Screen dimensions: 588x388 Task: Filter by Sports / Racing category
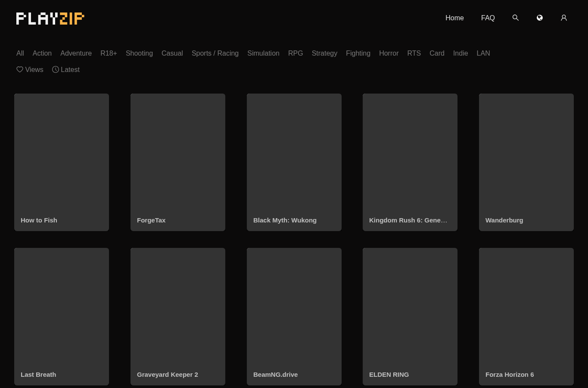coord(215,53)
